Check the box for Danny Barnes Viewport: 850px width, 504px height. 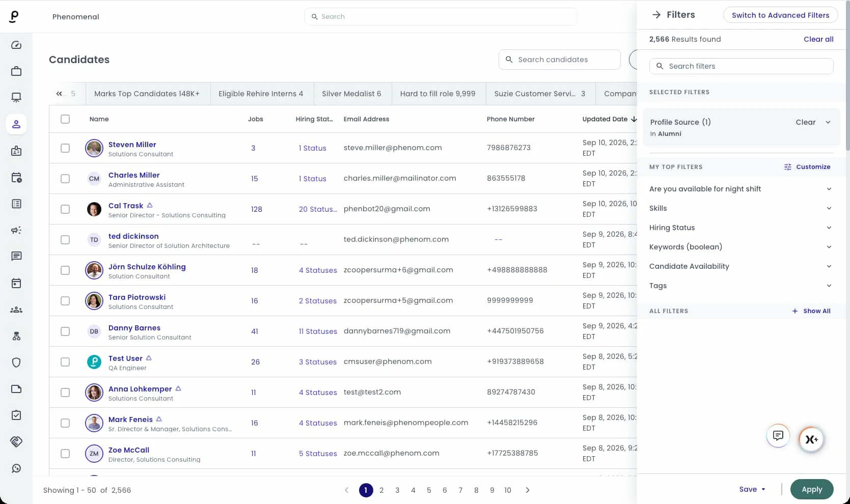[x=65, y=331]
